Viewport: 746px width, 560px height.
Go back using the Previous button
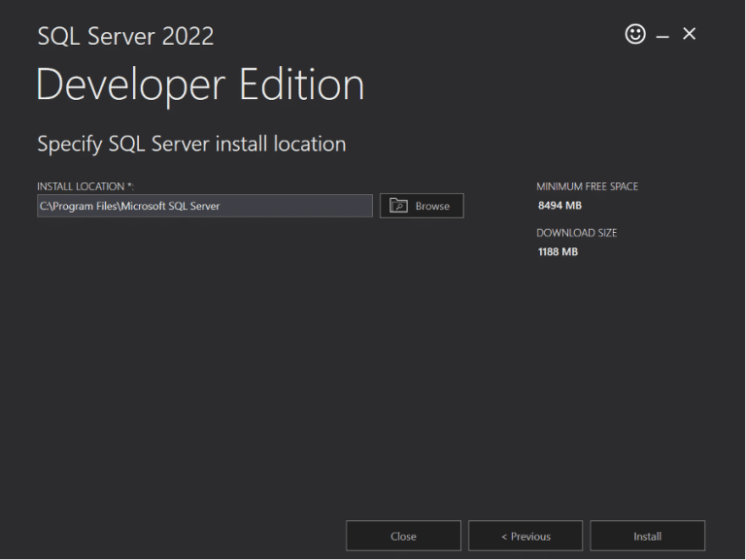coord(526,537)
